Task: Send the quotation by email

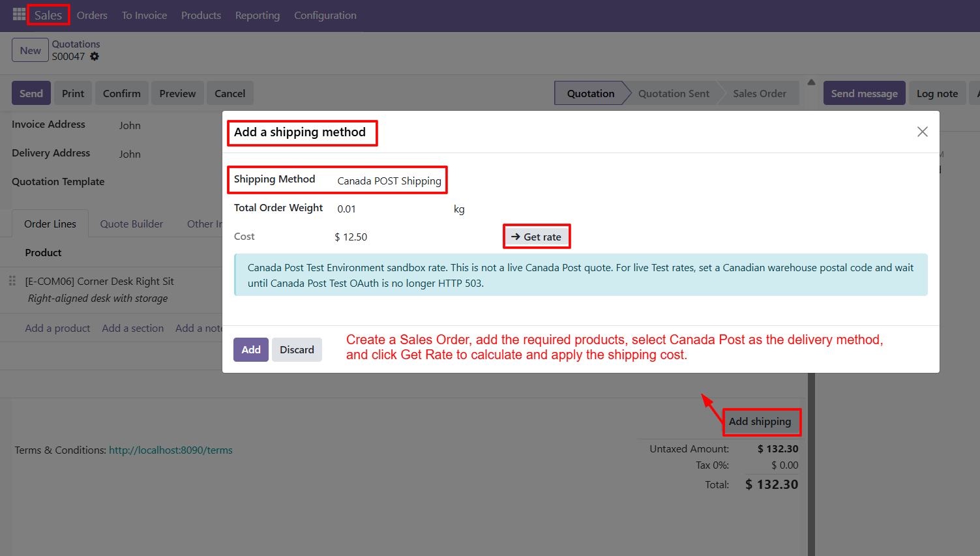Action: (31, 93)
